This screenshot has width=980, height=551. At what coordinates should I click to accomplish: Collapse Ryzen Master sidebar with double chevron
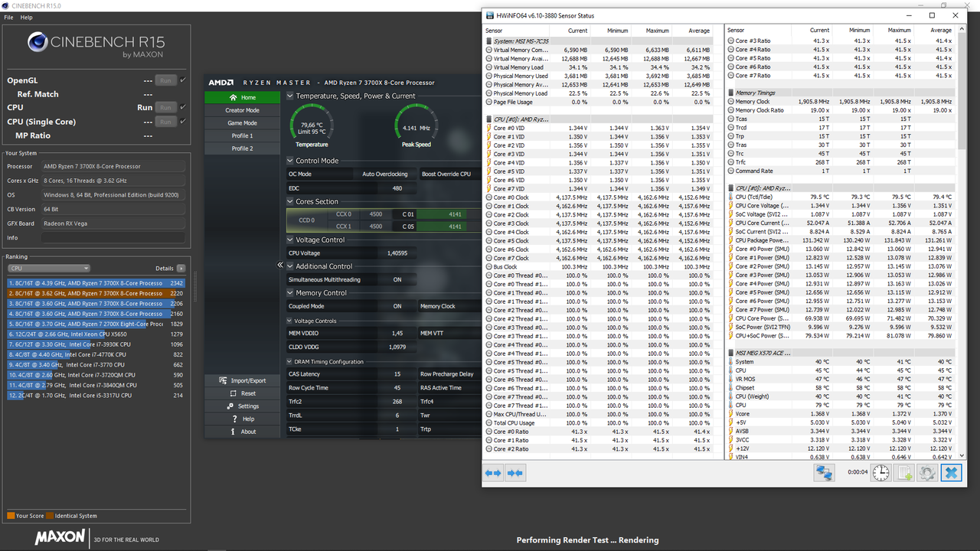click(x=279, y=265)
